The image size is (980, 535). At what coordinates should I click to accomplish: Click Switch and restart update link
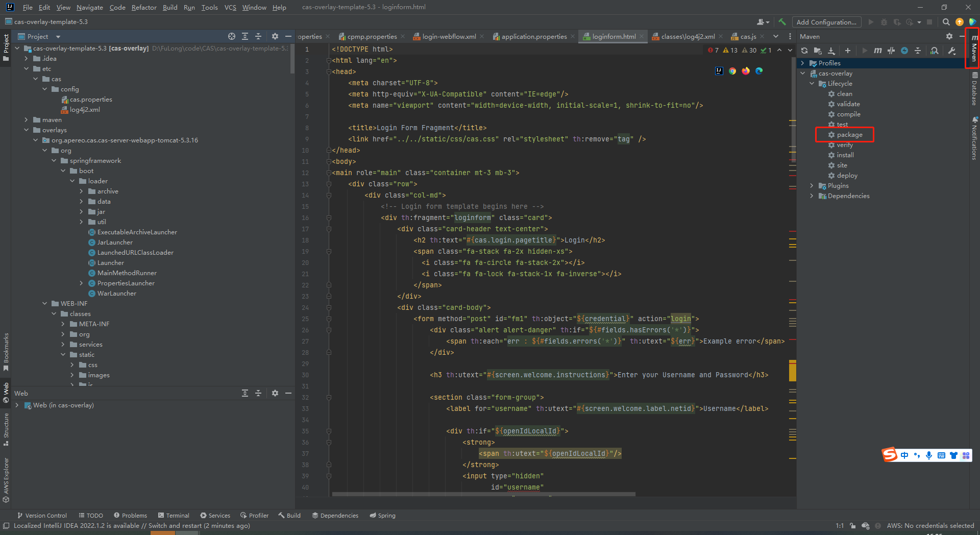175,526
